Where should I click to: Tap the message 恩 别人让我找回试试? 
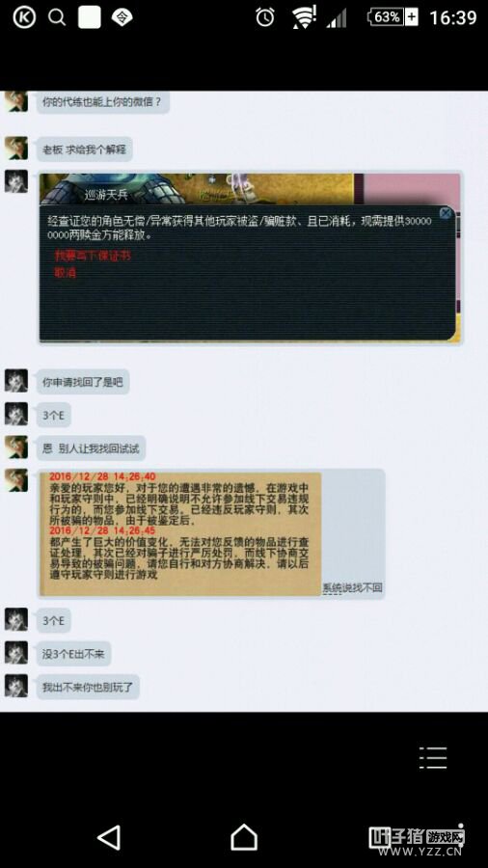click(x=92, y=448)
